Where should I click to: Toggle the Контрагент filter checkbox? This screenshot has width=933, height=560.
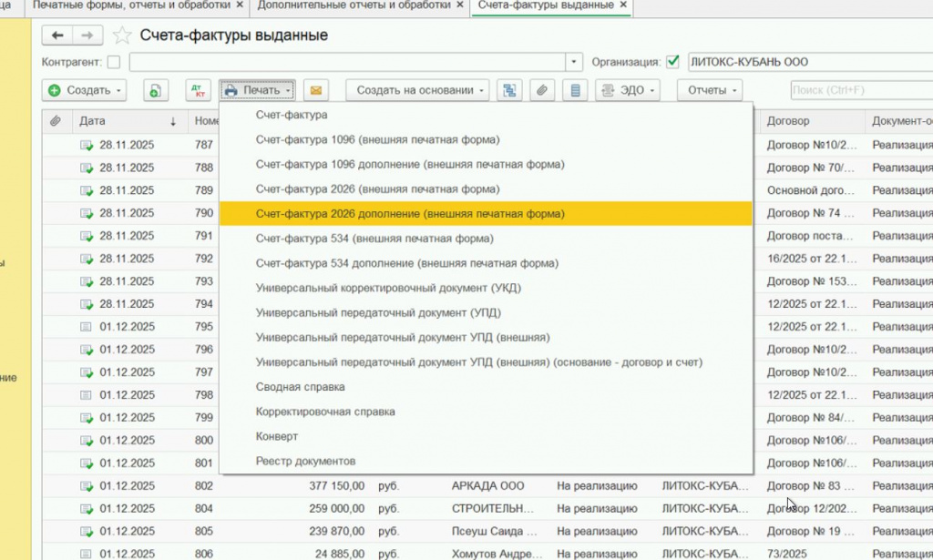pyautogui.click(x=114, y=63)
